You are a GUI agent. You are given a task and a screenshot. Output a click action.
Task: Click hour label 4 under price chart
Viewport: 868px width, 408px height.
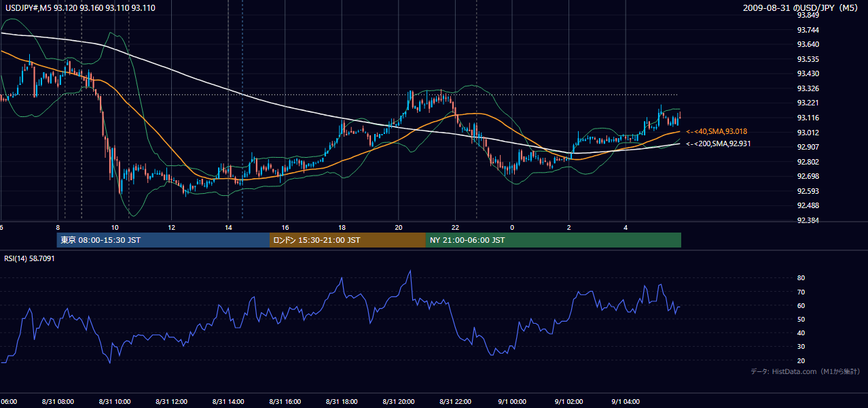coord(626,227)
